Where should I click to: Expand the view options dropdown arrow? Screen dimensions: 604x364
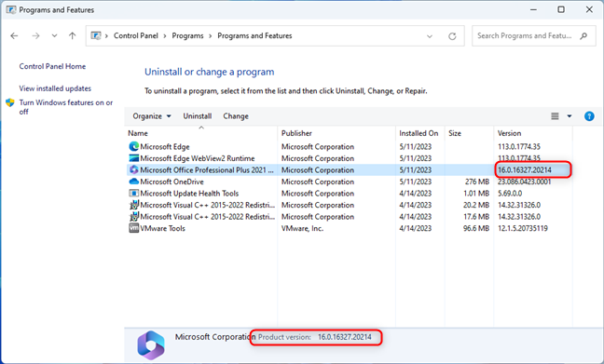click(570, 116)
